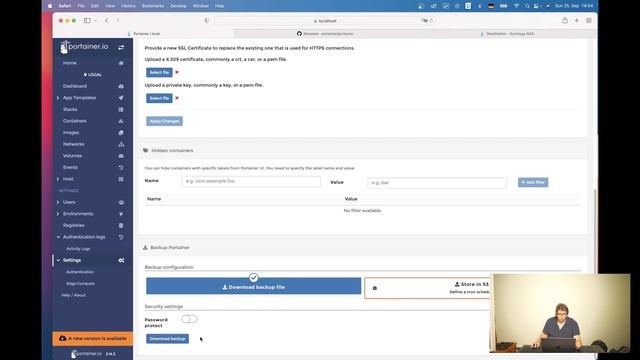The height and width of the screenshot is (360, 640).
Task: Toggle sidebar collapse arrows icon
Action: tap(121, 47)
